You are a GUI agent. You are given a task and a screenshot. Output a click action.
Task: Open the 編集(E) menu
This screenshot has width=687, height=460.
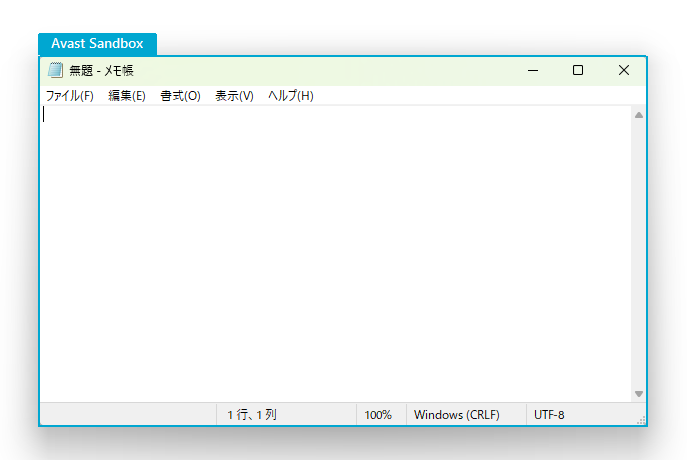point(127,96)
